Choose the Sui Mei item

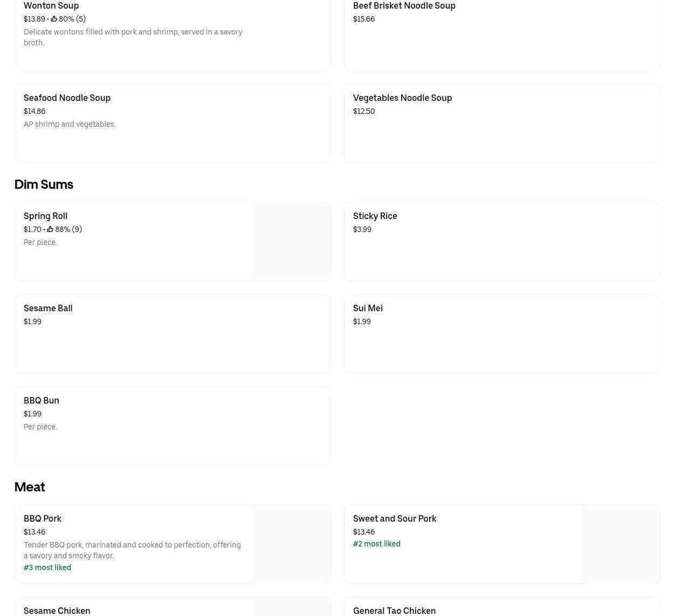[x=502, y=333]
